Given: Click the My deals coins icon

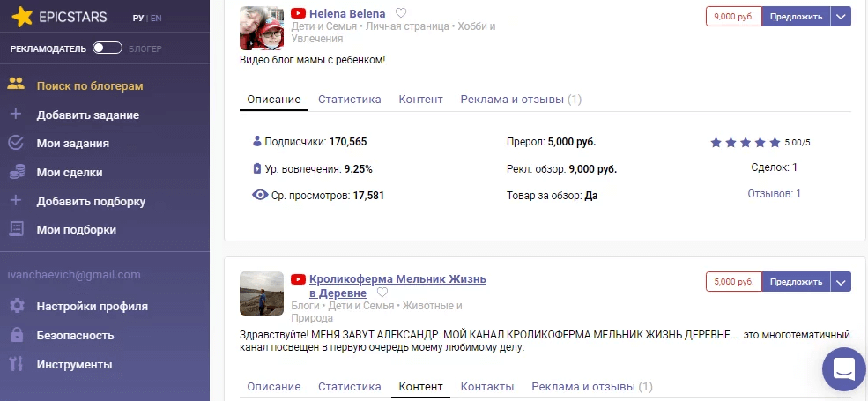Looking at the screenshot, I should tap(16, 172).
